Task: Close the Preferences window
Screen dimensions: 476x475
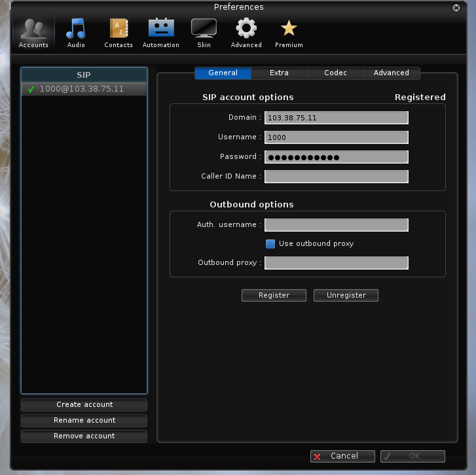Action: tap(456, 8)
